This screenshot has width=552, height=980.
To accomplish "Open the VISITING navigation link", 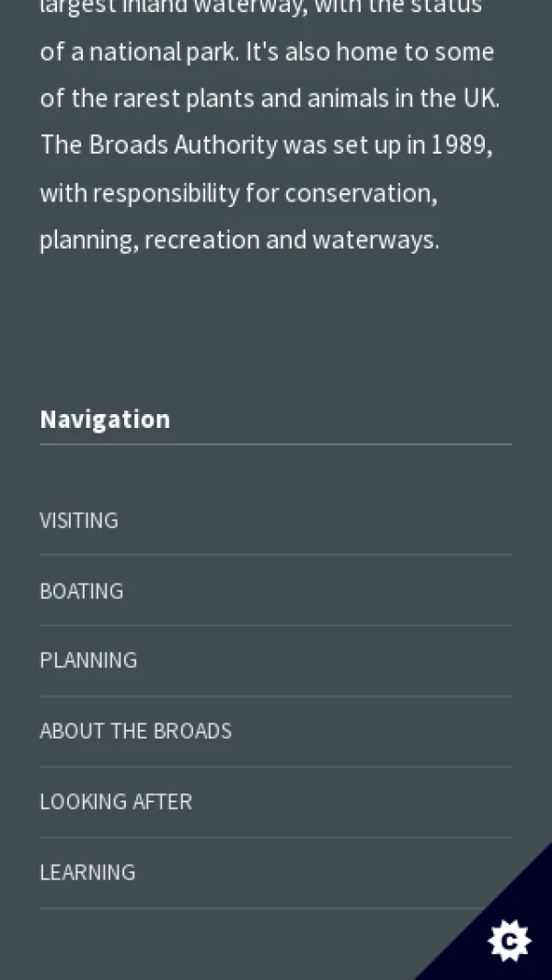I will [79, 520].
